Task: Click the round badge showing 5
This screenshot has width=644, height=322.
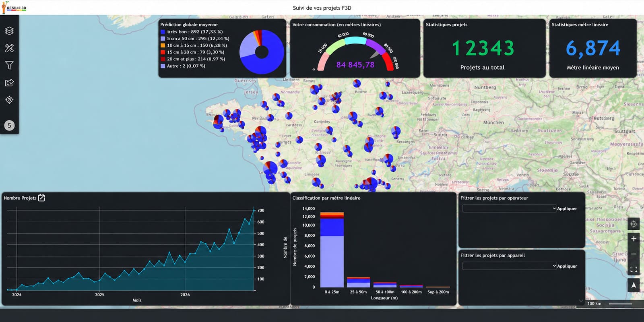Action: pos(9,125)
